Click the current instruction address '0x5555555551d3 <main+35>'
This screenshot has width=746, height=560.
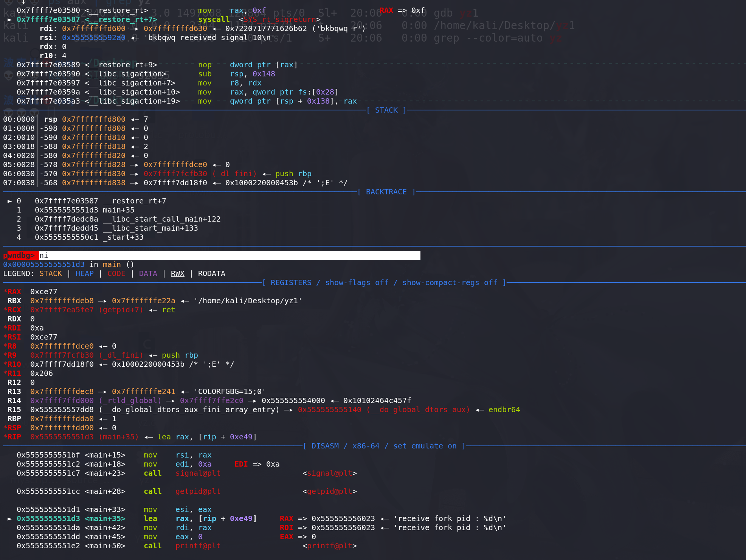tap(71, 518)
